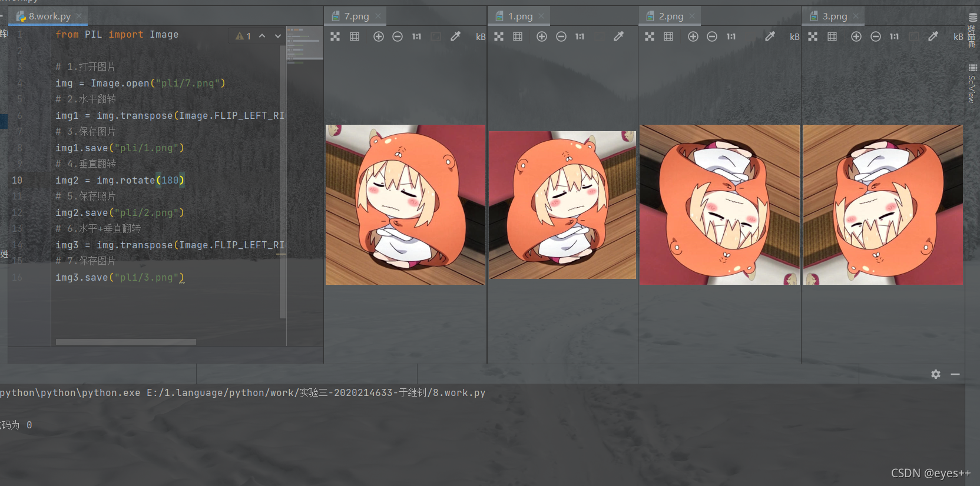Click the 3.png image preview
980x486 pixels.
pos(883,205)
